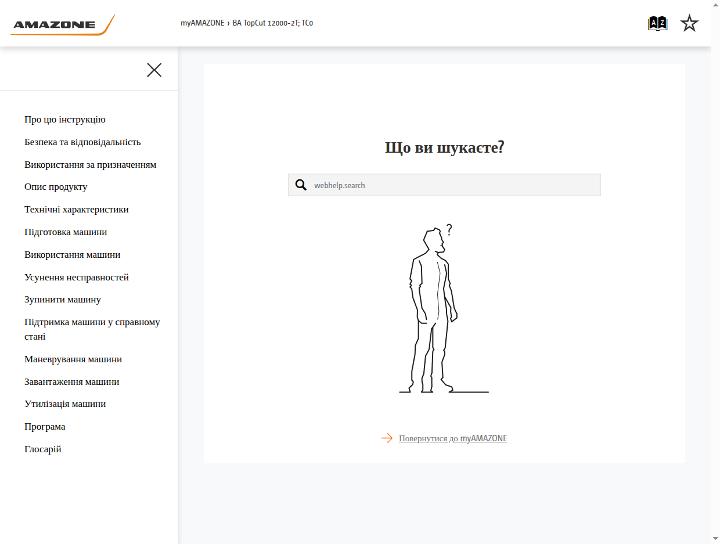This screenshot has width=720, height=544.
Task: Close the sidebar navigation with X
Action: [x=154, y=70]
